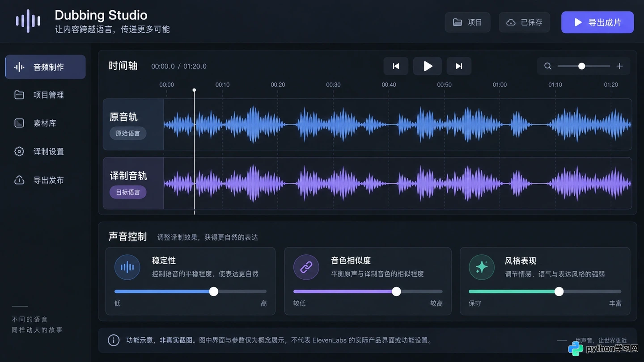644x362 pixels.
Task: Click the 音色相似度 slider handle
Action: [396, 291]
